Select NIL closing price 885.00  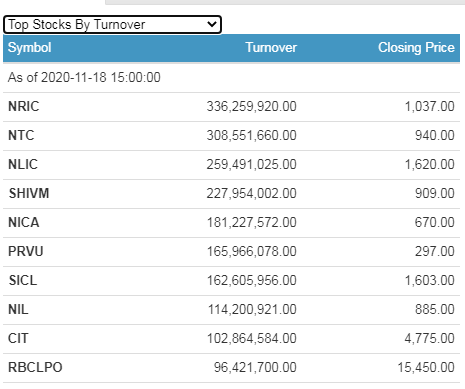pyautogui.click(x=435, y=310)
